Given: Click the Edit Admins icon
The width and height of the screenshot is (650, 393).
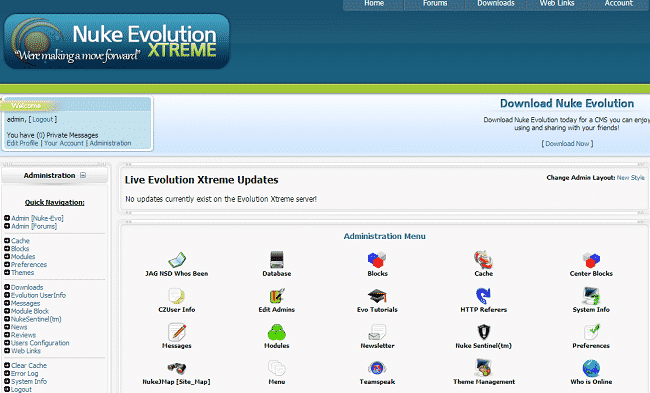Looking at the screenshot, I should (x=276, y=296).
